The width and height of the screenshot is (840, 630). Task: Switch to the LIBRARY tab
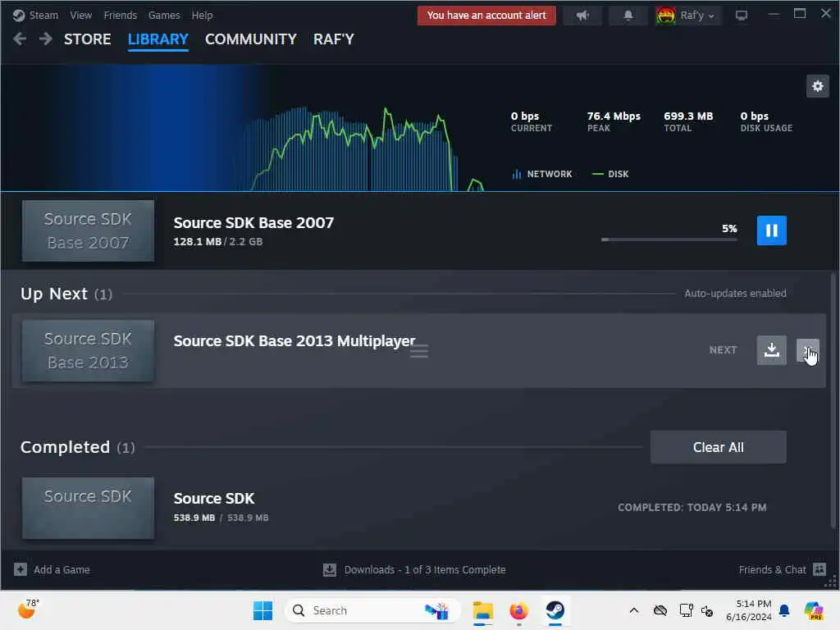pos(158,39)
